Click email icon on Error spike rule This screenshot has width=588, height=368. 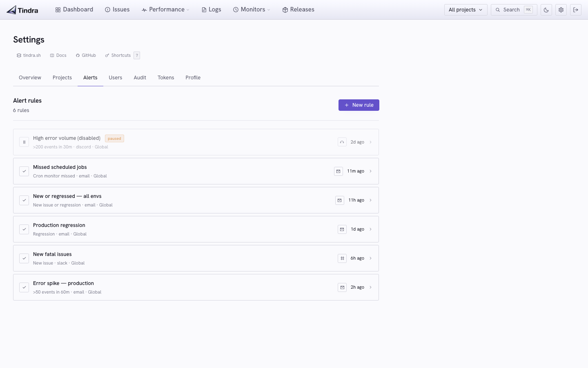pyautogui.click(x=342, y=287)
